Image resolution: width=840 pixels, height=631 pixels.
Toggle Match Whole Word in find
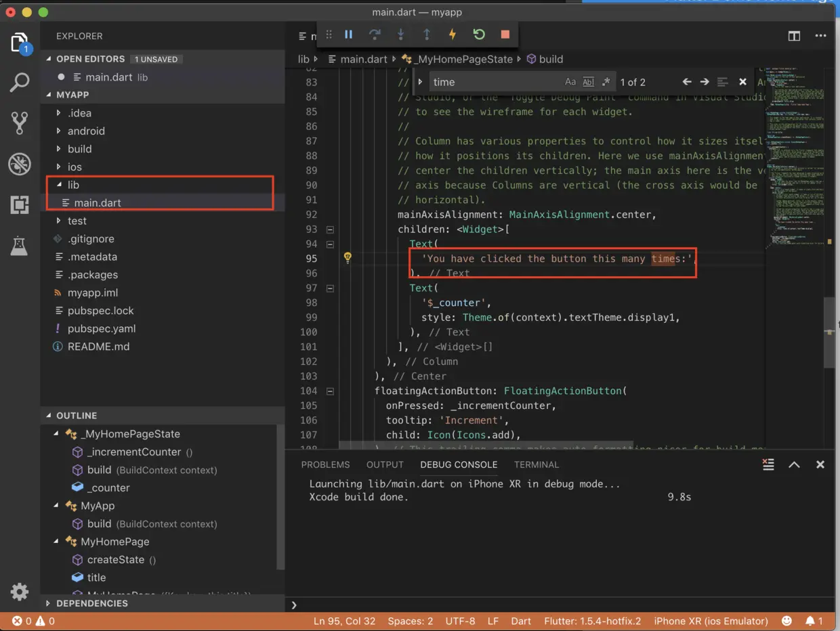coord(588,82)
